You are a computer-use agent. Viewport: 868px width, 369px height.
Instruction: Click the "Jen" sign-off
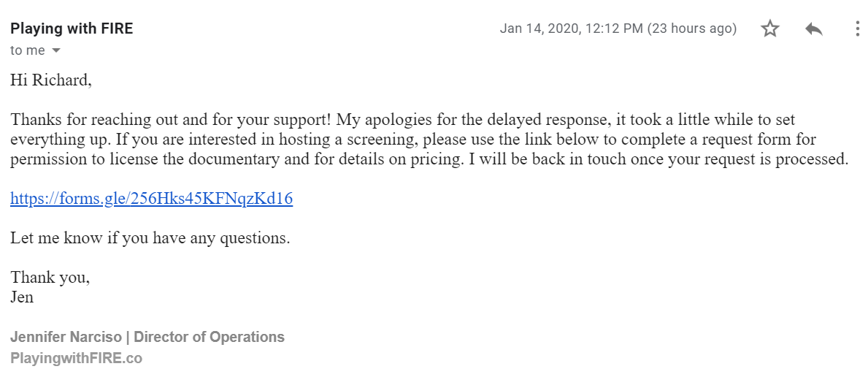click(x=22, y=297)
